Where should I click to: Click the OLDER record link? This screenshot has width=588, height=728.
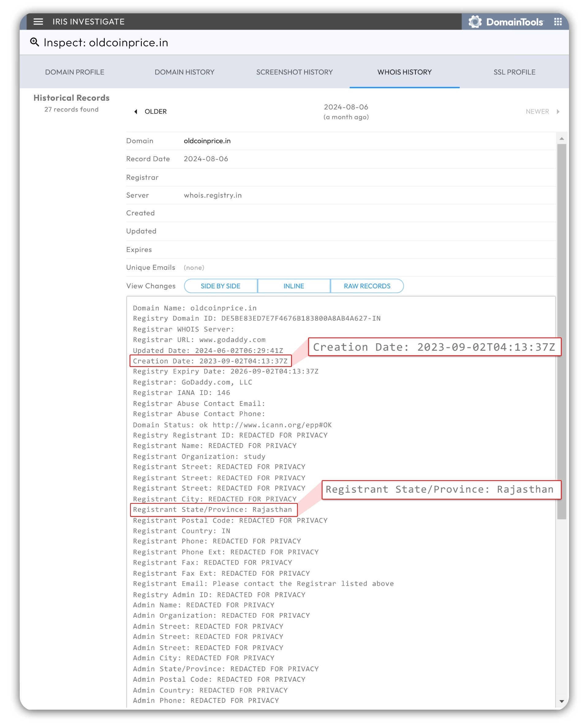pyautogui.click(x=156, y=112)
